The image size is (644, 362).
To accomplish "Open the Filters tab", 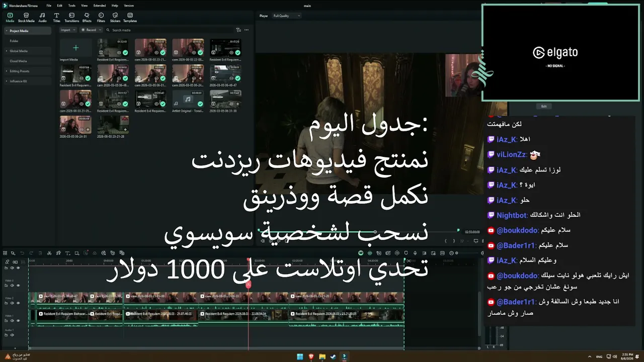I will point(101,18).
